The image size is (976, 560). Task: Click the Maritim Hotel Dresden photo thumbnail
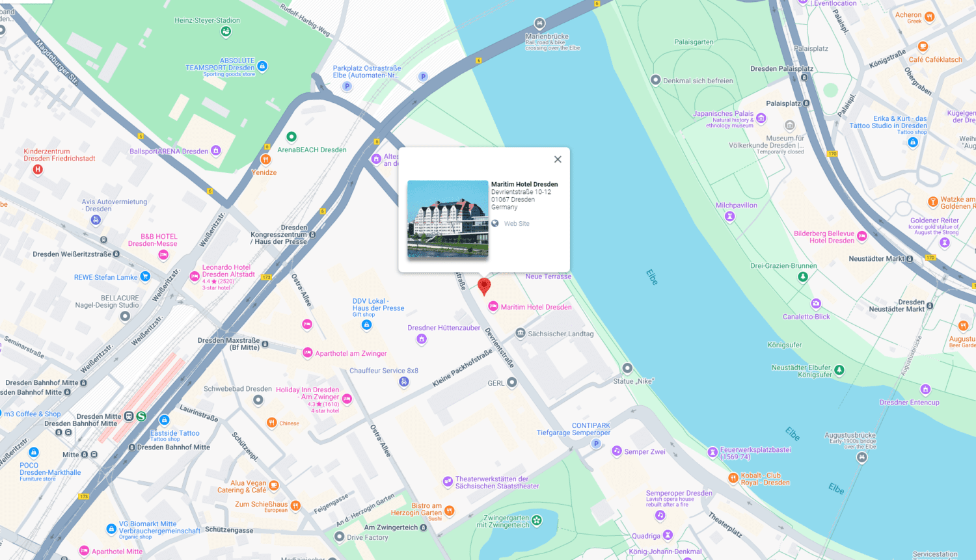coord(448,220)
